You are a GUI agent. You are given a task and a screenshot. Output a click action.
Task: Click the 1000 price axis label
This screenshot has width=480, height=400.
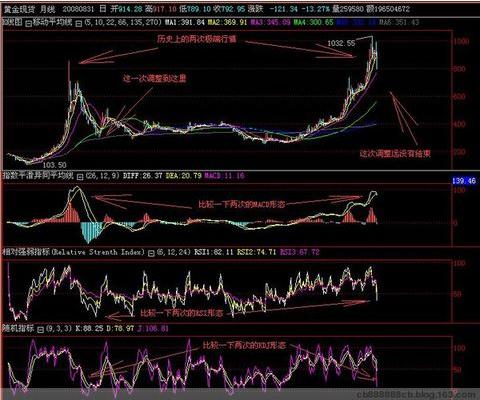click(461, 41)
